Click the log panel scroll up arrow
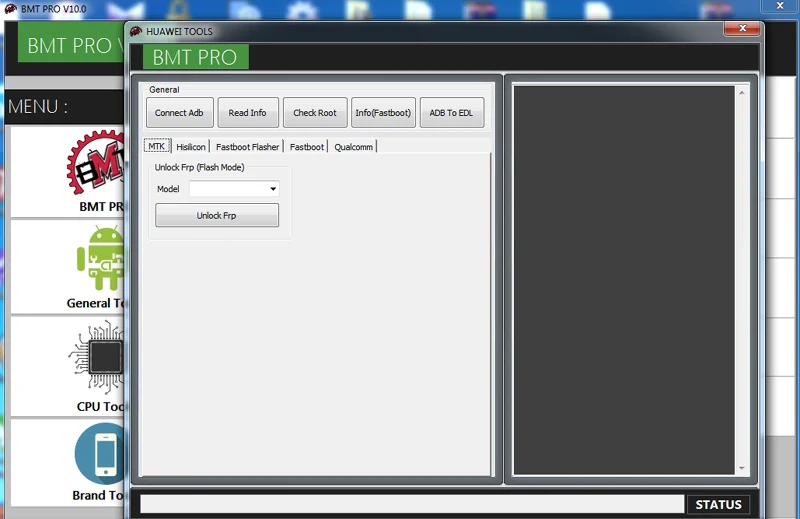The image size is (800, 519). [x=742, y=92]
